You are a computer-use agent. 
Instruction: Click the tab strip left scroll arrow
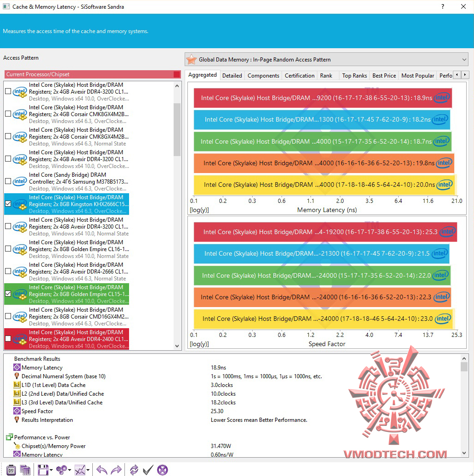point(457,74)
